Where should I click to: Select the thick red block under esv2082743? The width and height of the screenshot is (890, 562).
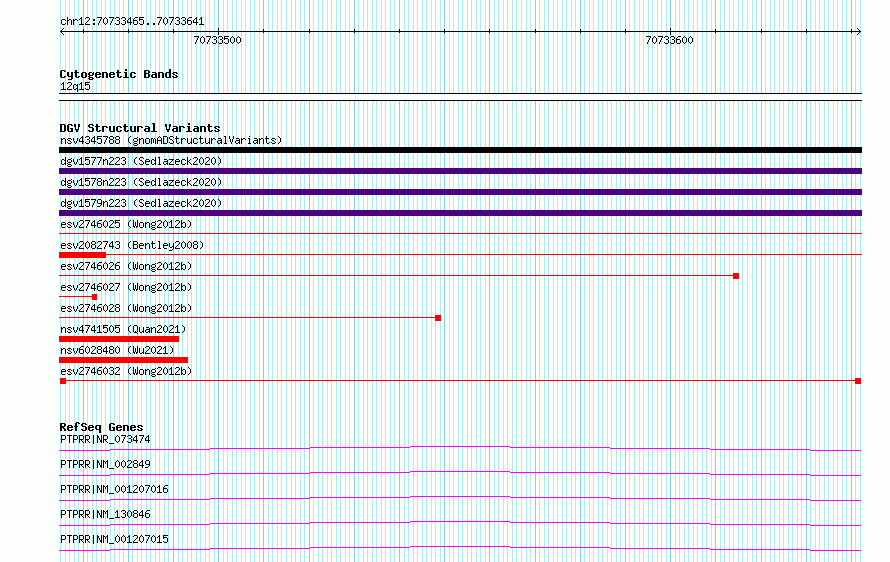click(82, 255)
